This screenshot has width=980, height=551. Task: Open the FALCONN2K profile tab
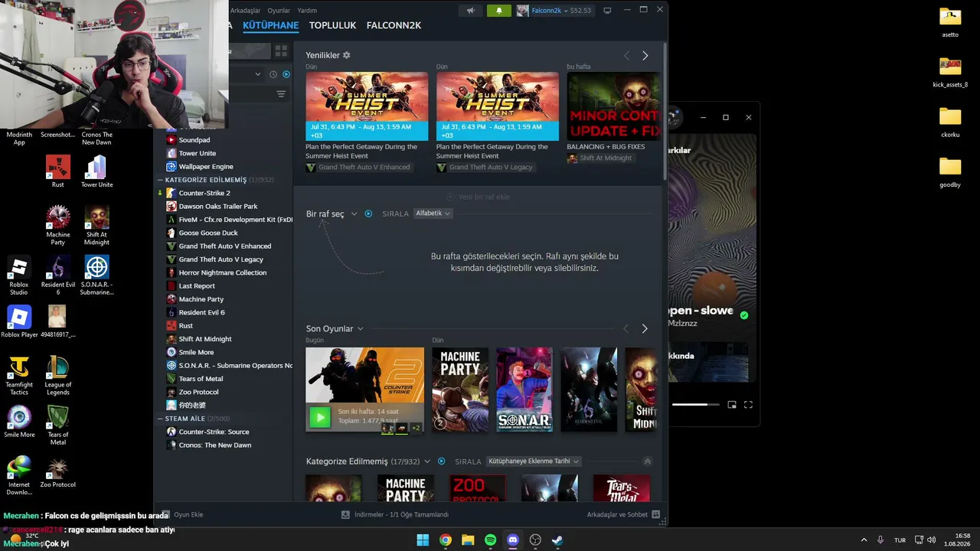(x=394, y=25)
